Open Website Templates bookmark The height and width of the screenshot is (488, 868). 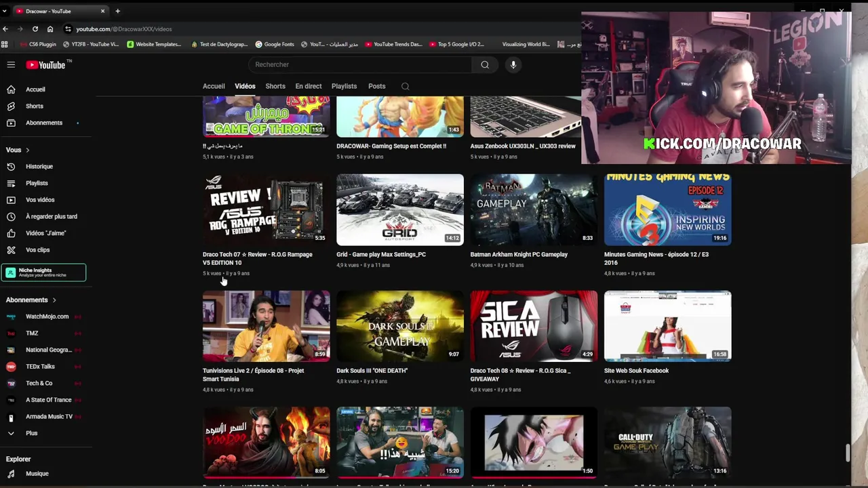pos(154,44)
